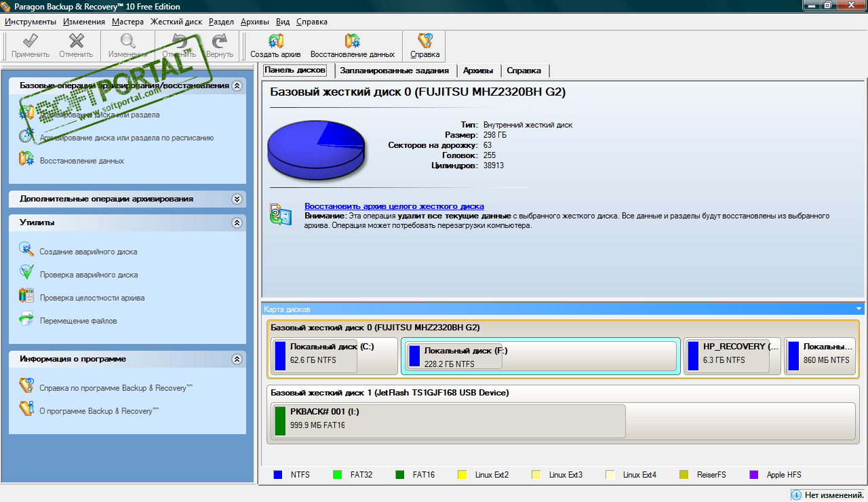Image resolution: width=868 pixels, height=502 pixels.
Task: Click the Linux Ext2 yellow legend swatch
Action: 462,475
